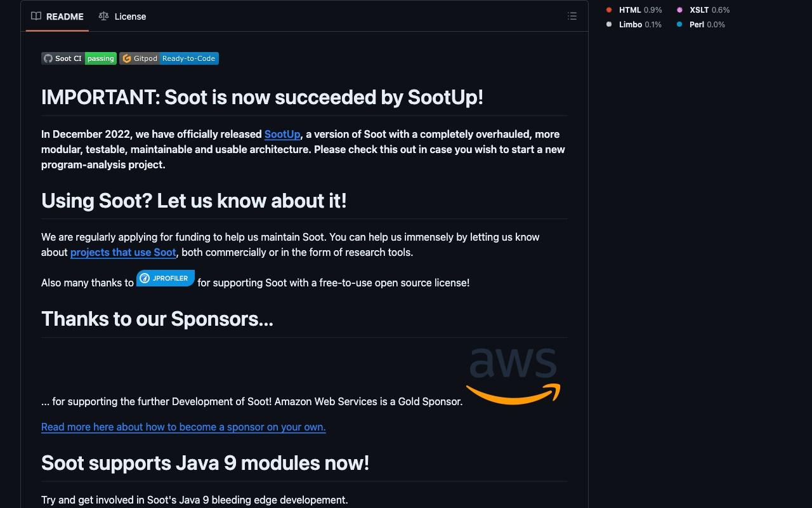Open the SootUp link

pyautogui.click(x=282, y=134)
